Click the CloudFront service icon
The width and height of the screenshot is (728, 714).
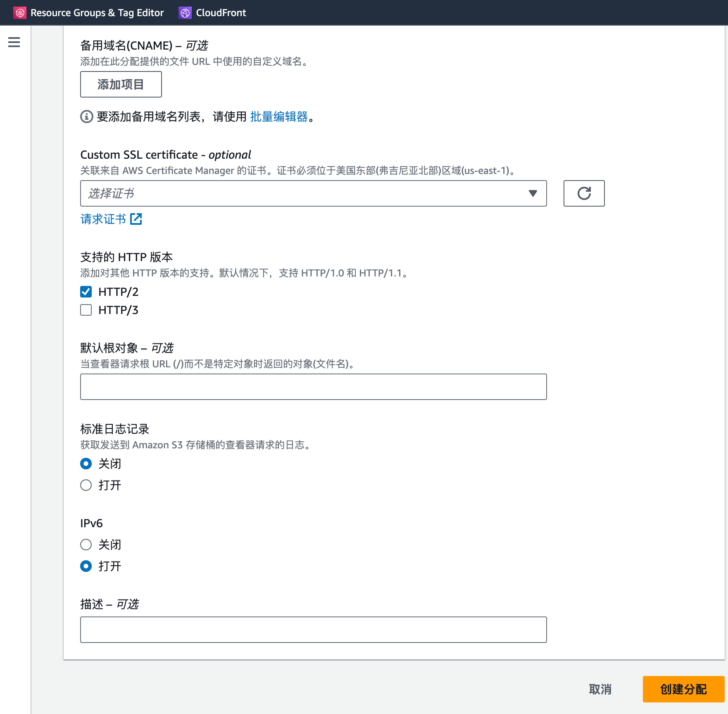[185, 12]
